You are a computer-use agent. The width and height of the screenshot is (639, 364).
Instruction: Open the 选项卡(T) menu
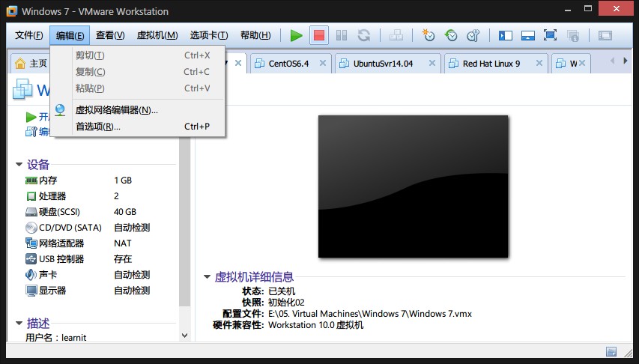(x=209, y=35)
